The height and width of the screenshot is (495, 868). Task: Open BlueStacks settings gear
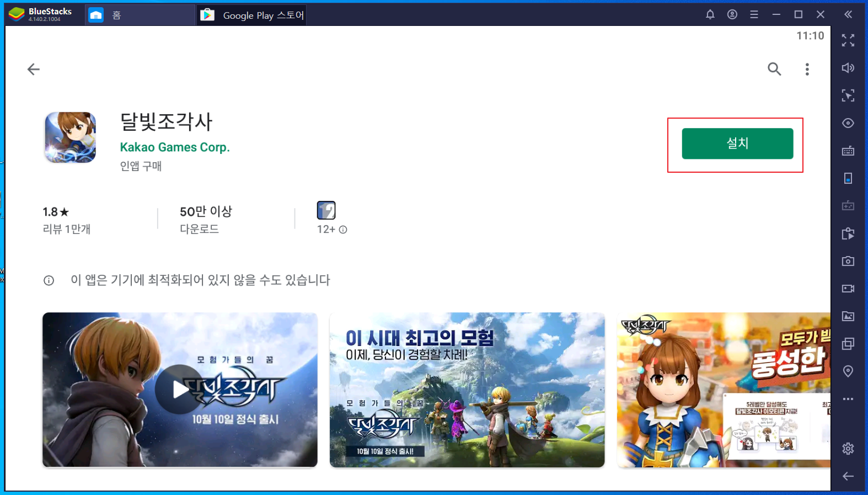848,449
